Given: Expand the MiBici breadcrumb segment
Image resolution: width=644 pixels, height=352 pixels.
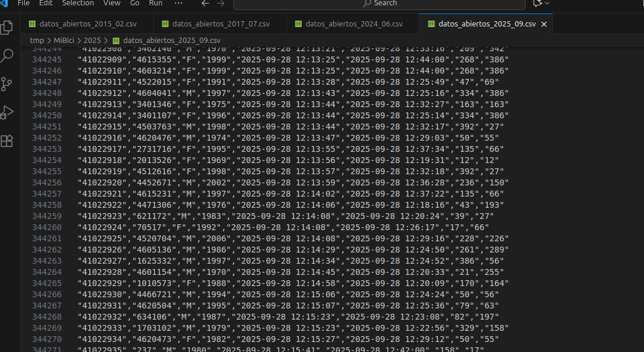Looking at the screenshot, I should click(64, 41).
